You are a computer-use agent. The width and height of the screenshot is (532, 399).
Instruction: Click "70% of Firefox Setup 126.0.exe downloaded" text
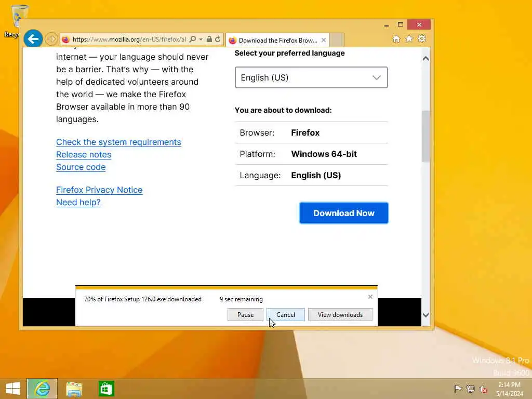143,299
